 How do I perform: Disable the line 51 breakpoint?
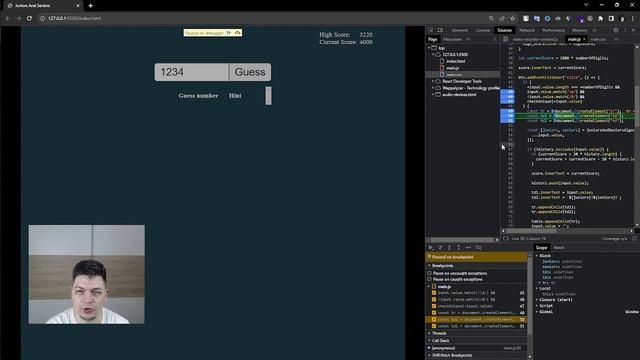coord(434,326)
